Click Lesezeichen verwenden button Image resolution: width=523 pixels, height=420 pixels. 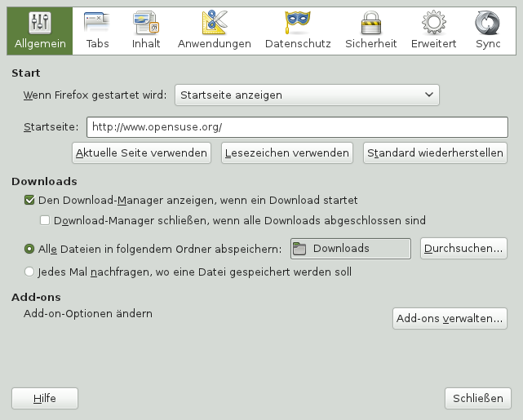286,153
